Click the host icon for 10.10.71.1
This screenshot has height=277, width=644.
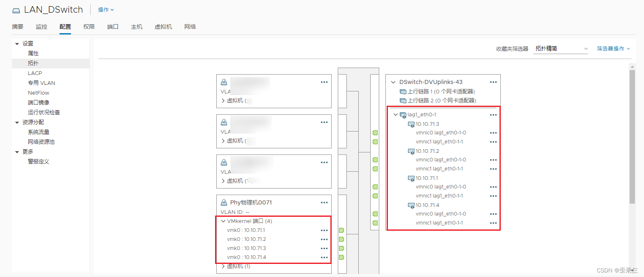pos(411,178)
